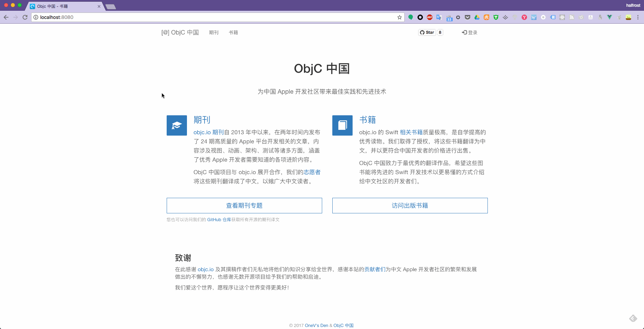Image resolution: width=644 pixels, height=329 pixels.
Task: Open the Adblock Plus (ABP) extension
Action: [430, 17]
